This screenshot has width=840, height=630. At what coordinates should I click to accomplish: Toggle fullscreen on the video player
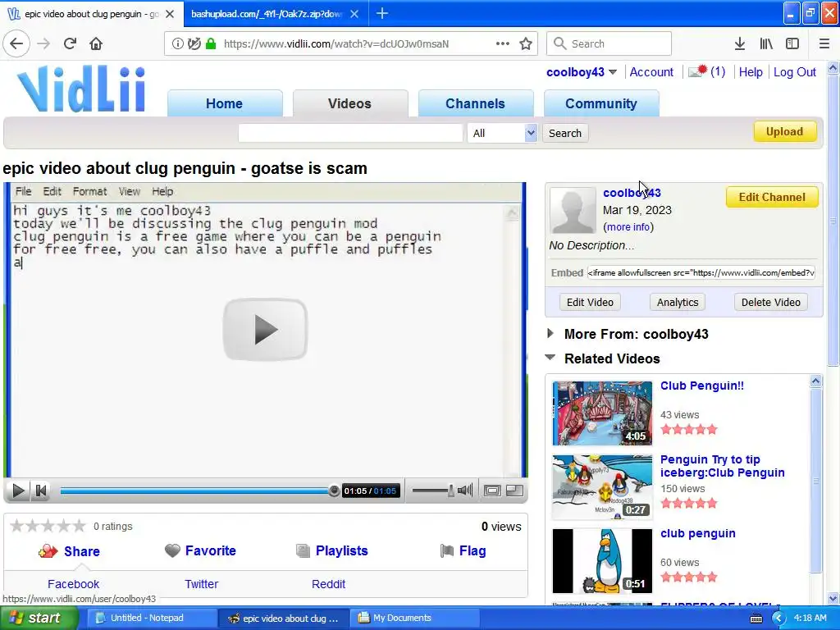click(x=514, y=491)
